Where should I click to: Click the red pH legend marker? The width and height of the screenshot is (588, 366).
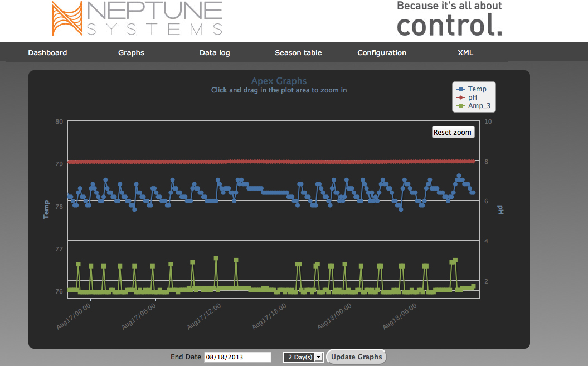[461, 97]
